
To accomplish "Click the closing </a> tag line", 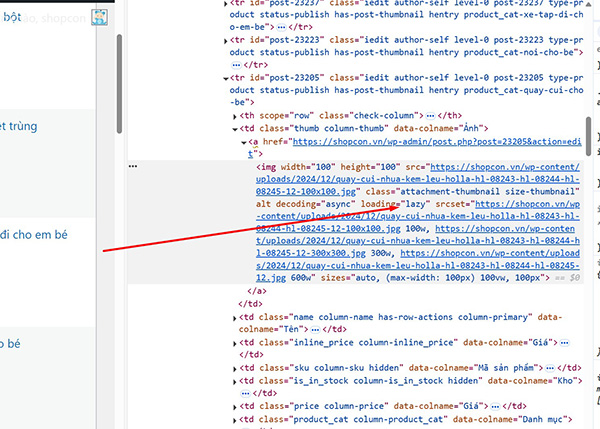I will 257,291.
